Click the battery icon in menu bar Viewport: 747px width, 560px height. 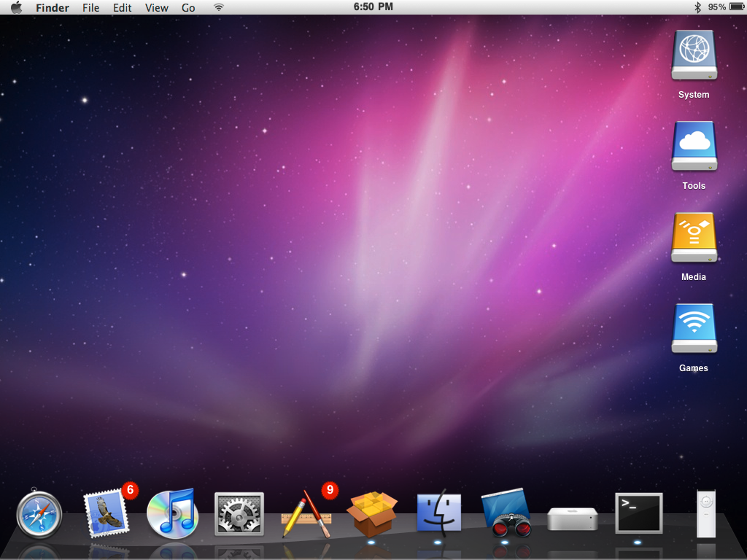737,7
